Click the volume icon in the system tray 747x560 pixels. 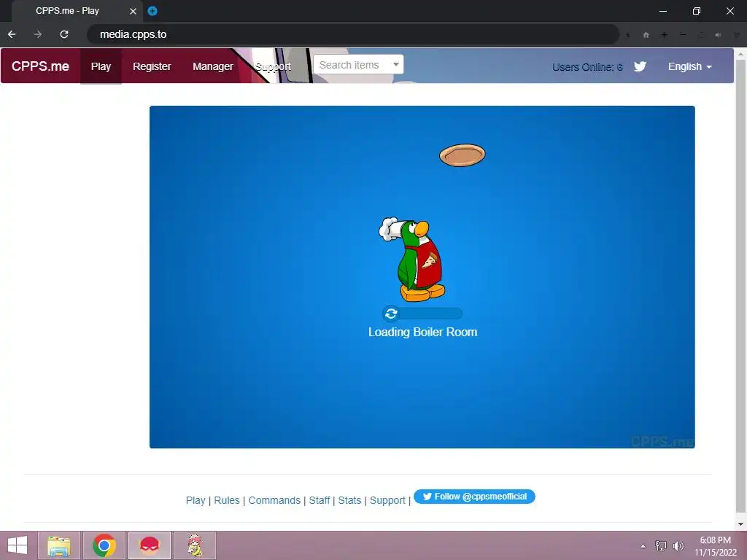(678, 545)
